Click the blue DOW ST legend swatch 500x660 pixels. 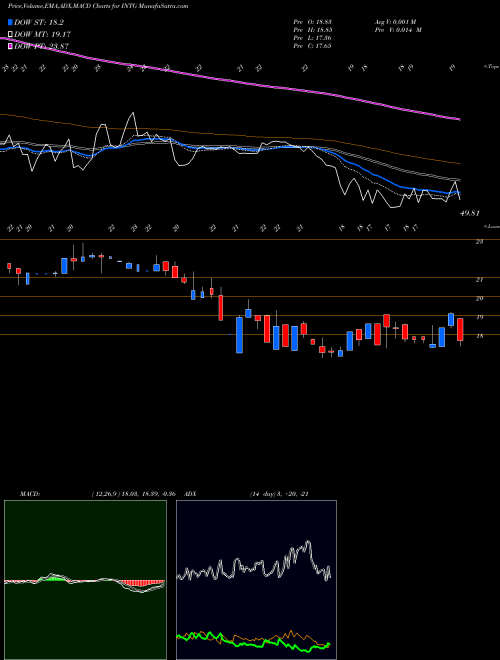11,23
